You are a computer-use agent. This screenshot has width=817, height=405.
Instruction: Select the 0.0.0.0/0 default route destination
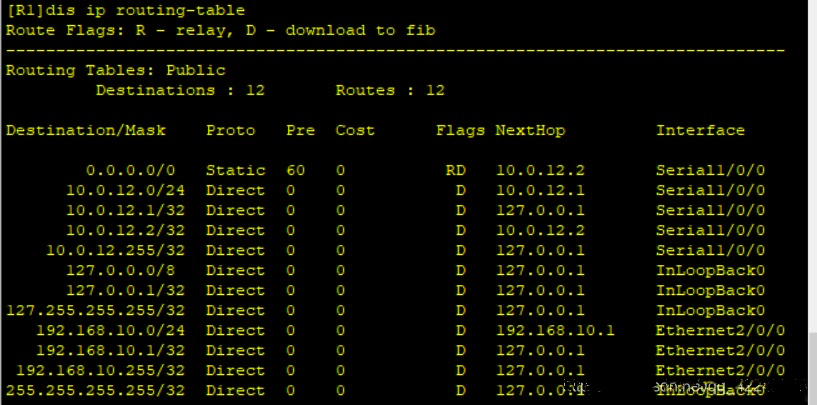click(x=130, y=170)
